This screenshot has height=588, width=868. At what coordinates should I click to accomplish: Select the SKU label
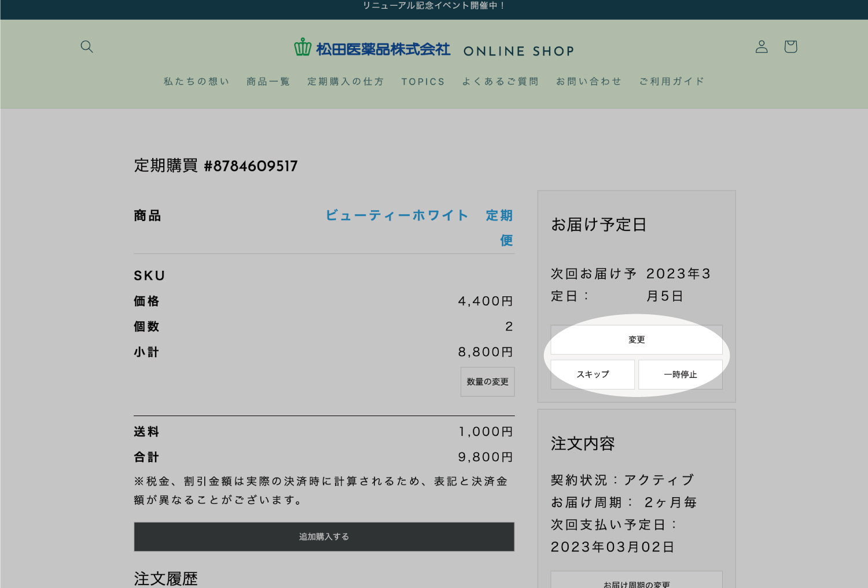[149, 275]
